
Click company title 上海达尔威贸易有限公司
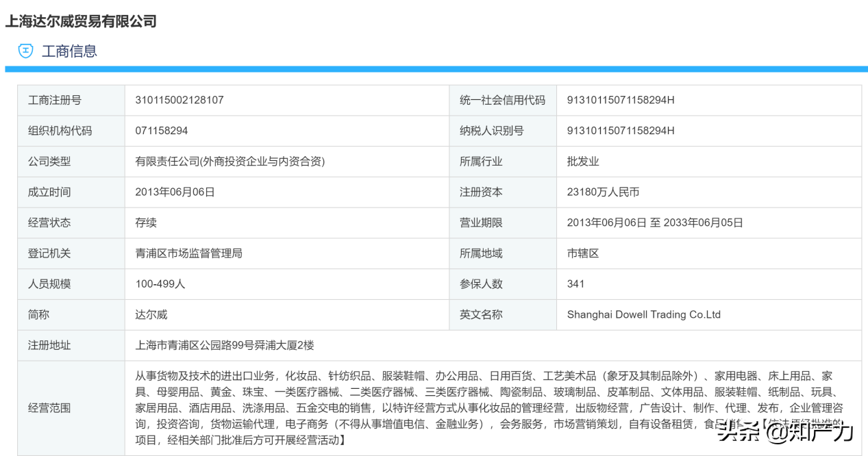coord(81,21)
